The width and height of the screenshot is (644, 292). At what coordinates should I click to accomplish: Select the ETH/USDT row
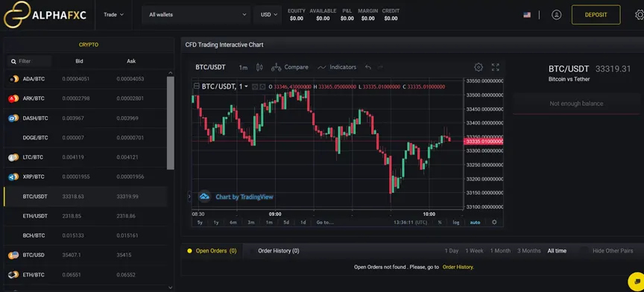86,216
